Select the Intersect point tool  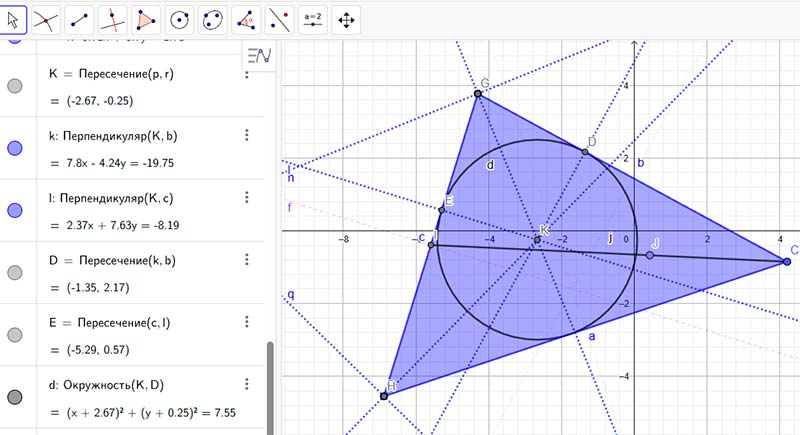point(46,19)
